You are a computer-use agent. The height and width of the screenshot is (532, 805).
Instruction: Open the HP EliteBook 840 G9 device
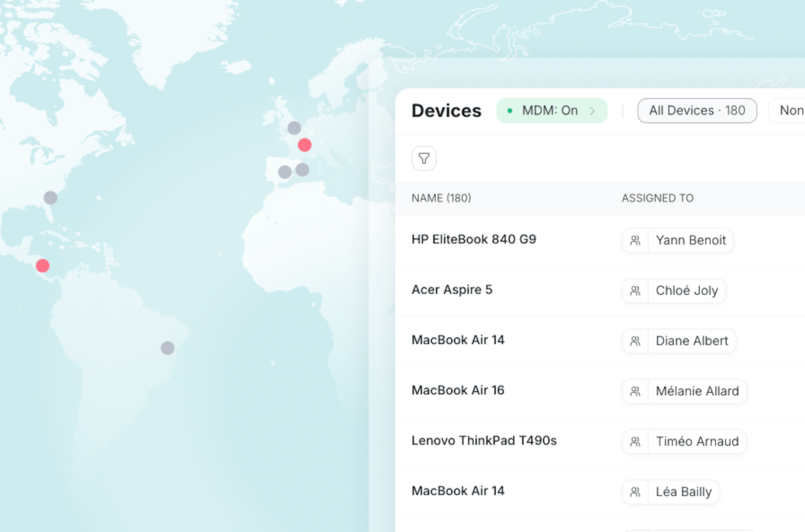pyautogui.click(x=473, y=239)
